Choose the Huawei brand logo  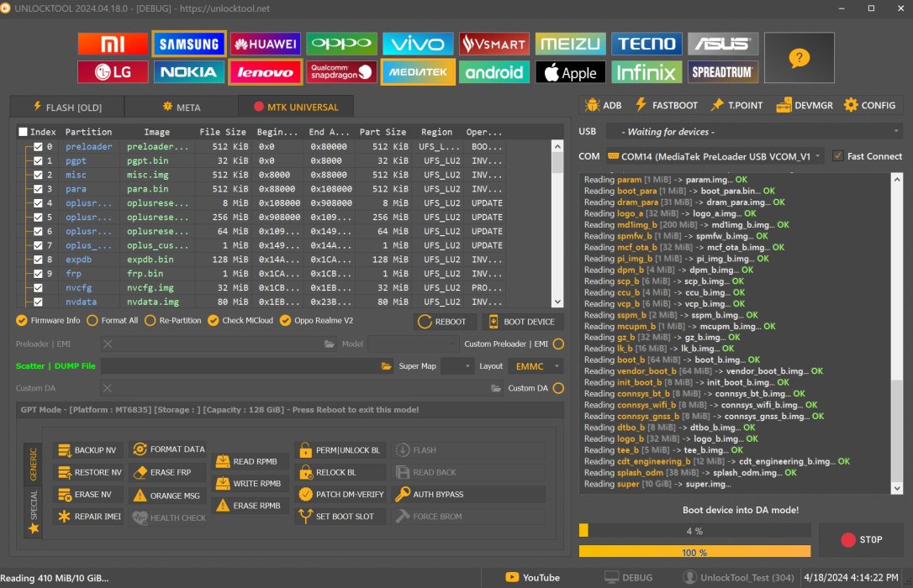pos(265,44)
